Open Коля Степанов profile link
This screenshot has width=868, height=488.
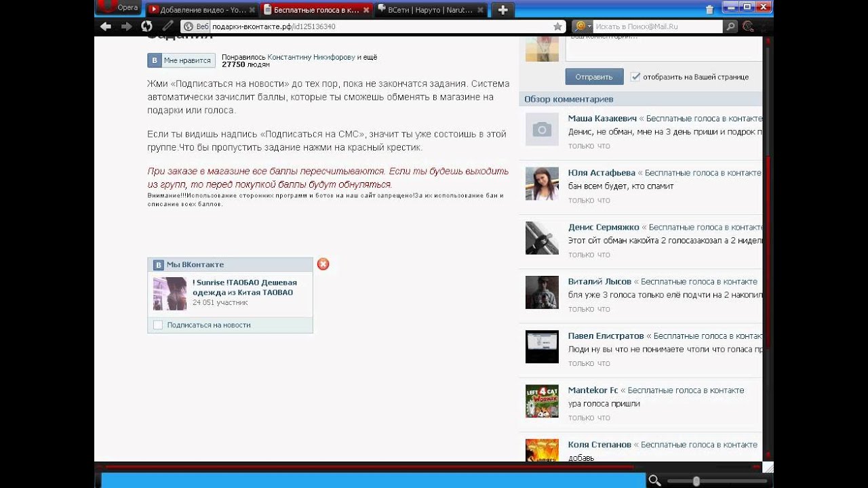[599, 445]
